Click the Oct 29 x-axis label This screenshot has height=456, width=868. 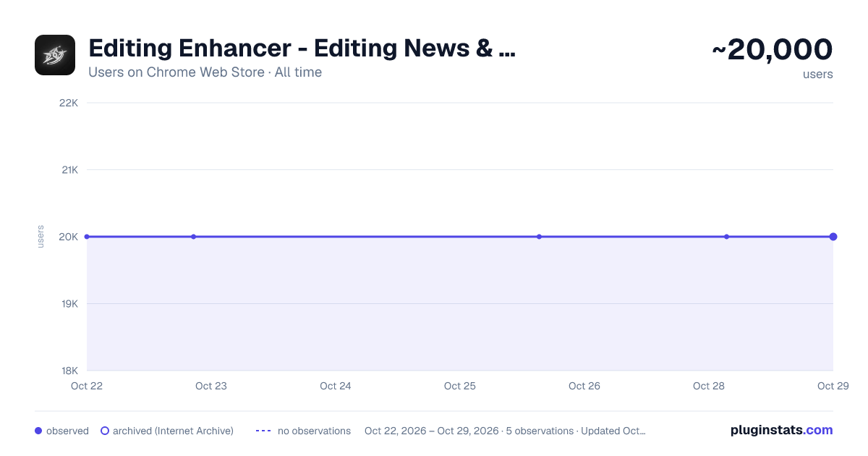coord(833,386)
